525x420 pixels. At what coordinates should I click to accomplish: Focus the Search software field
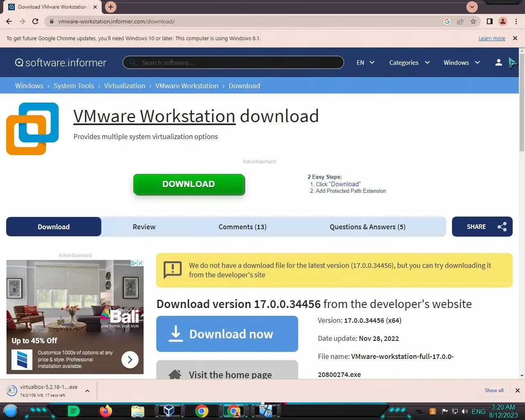[233, 62]
